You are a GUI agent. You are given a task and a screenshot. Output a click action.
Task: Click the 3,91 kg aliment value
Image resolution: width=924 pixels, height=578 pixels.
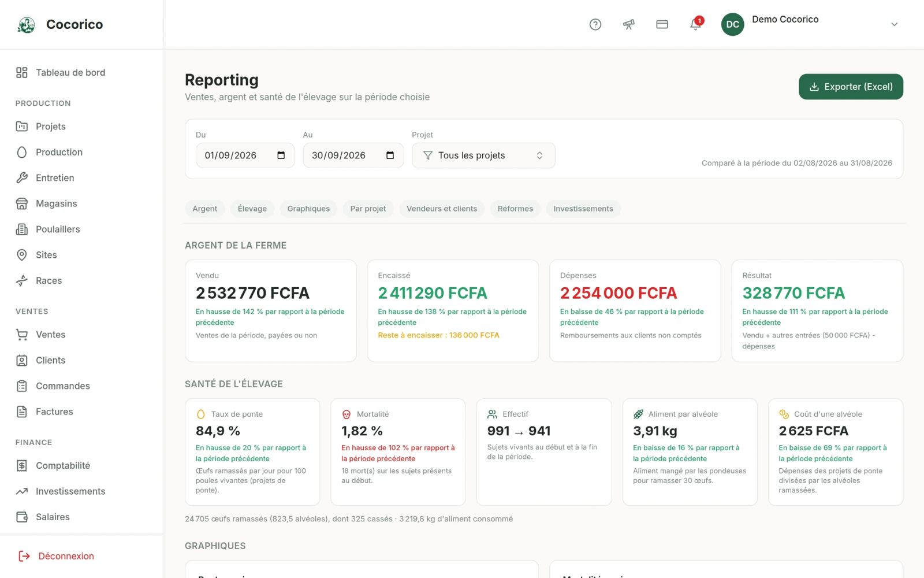[x=655, y=431]
